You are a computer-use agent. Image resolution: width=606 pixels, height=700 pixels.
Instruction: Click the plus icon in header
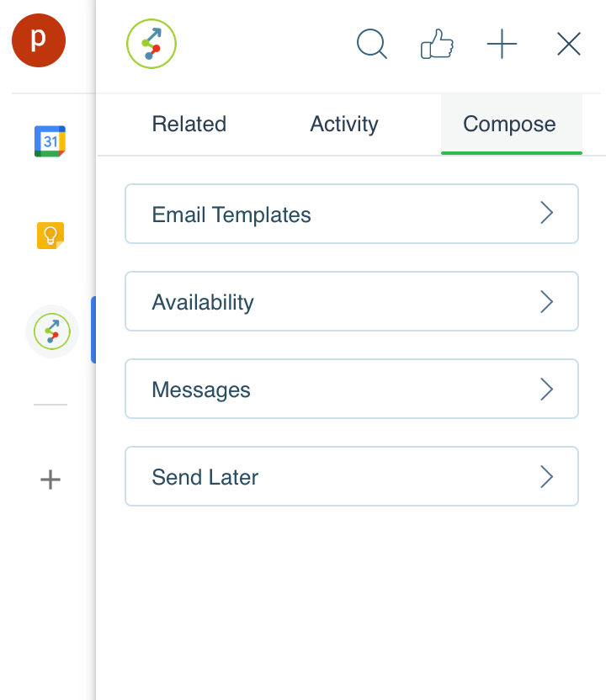pyautogui.click(x=502, y=44)
